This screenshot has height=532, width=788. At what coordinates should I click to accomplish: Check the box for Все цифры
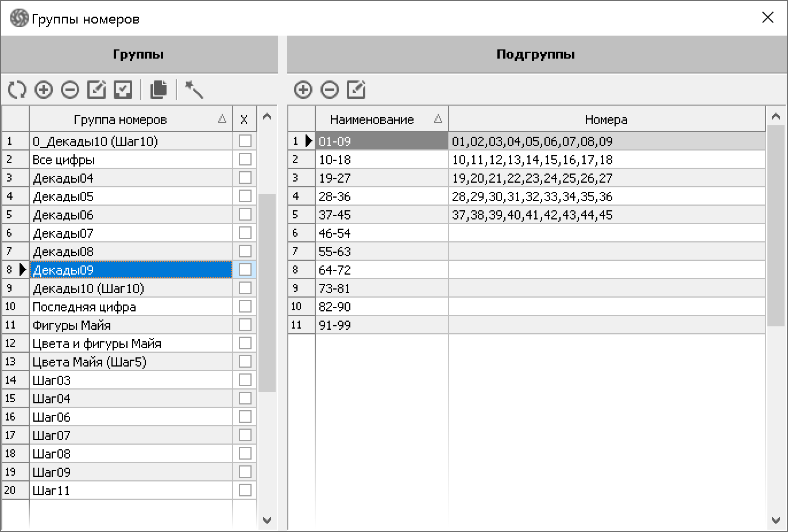[x=245, y=159]
